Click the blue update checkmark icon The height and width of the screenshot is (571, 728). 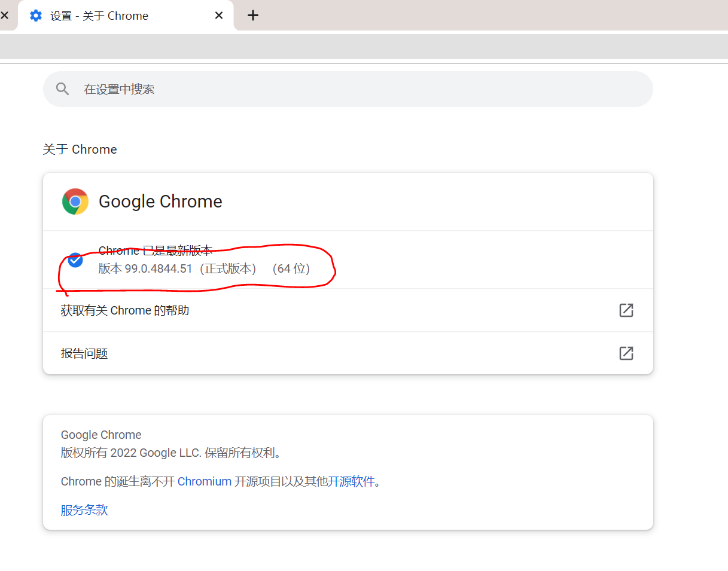[x=75, y=260]
